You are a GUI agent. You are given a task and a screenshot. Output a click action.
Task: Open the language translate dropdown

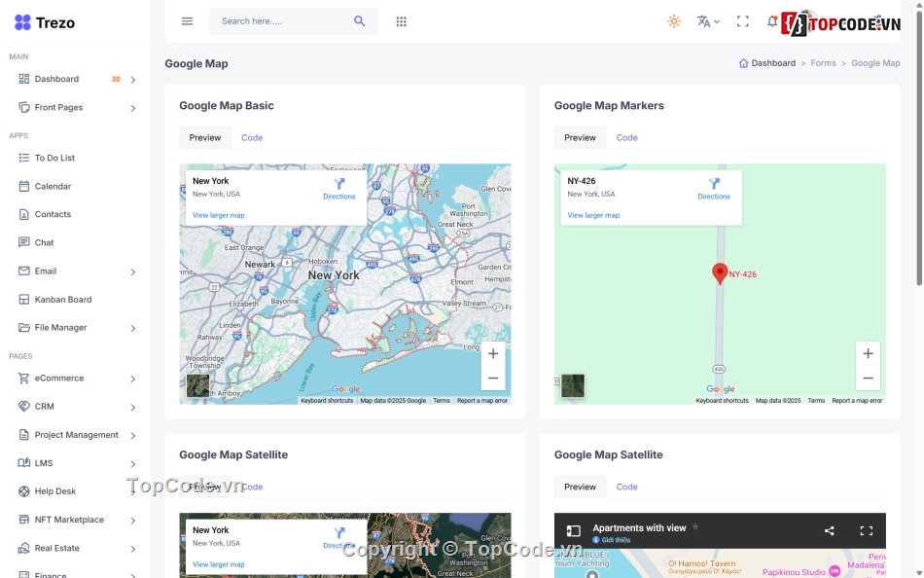(708, 21)
